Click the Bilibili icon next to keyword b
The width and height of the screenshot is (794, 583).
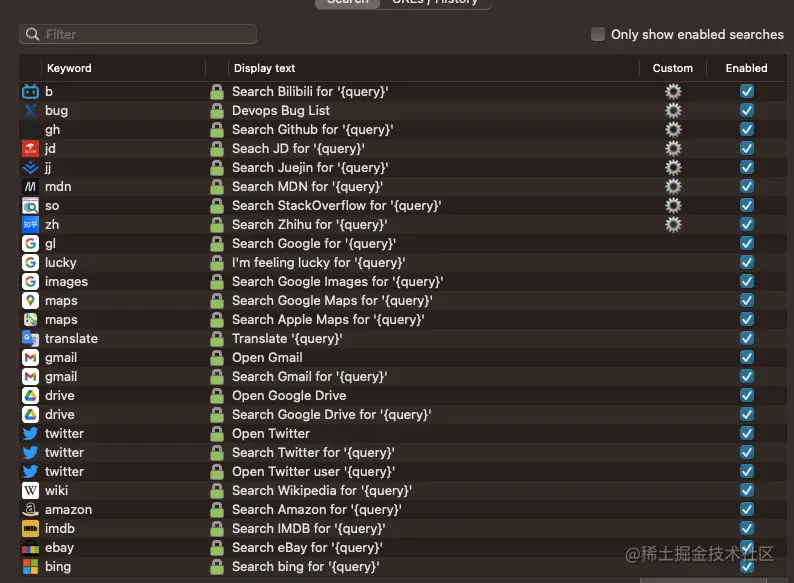pos(30,92)
